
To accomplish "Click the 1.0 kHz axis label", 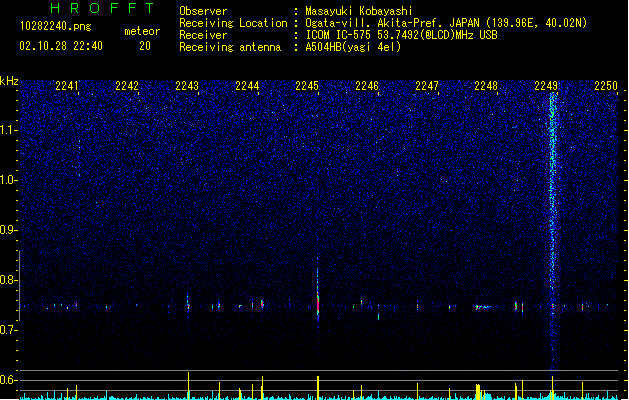I will (8, 180).
